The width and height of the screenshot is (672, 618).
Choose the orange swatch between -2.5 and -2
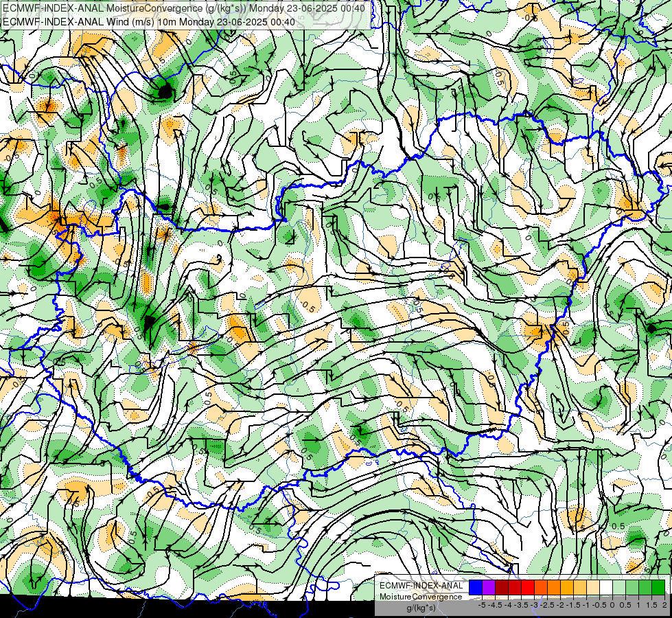pyautogui.click(x=554, y=587)
